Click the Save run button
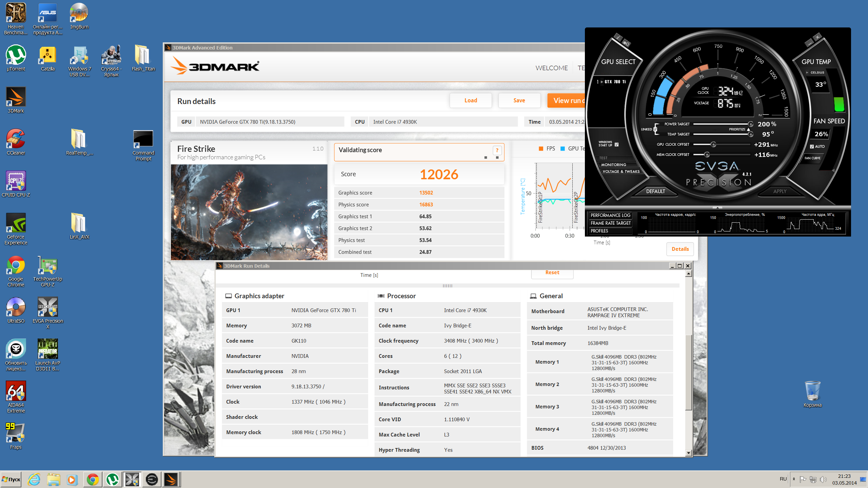868x488 pixels. point(519,100)
